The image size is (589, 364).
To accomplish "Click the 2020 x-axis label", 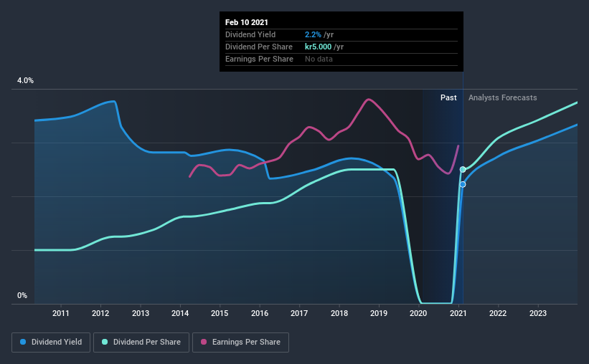I will click(418, 313).
